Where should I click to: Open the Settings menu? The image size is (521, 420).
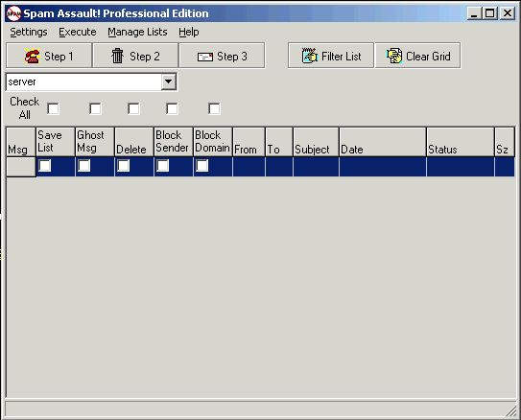pos(29,32)
